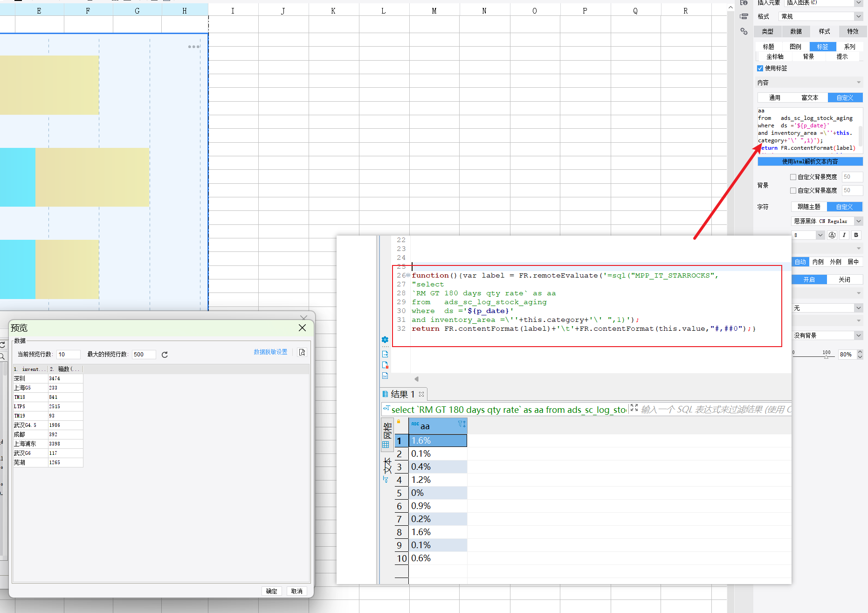The width and height of the screenshot is (868, 613).
Task: Open the 无 border dropdown
Action: tap(859, 308)
